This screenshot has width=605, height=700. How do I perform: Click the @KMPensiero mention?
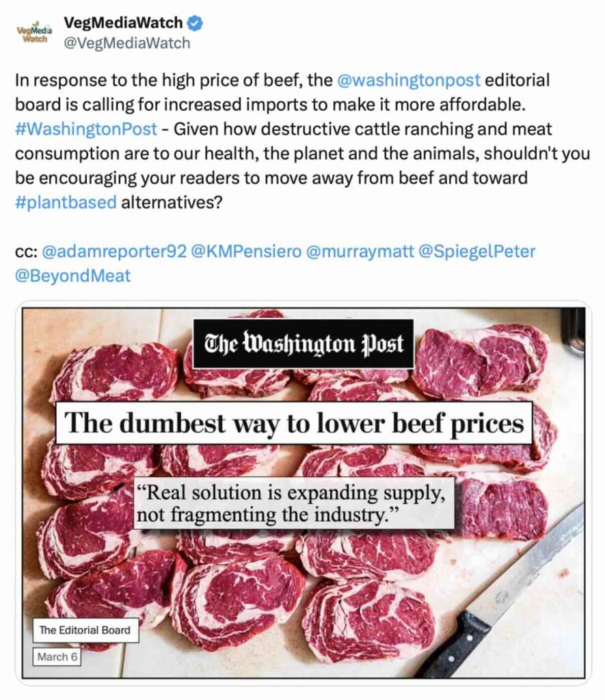(246, 252)
